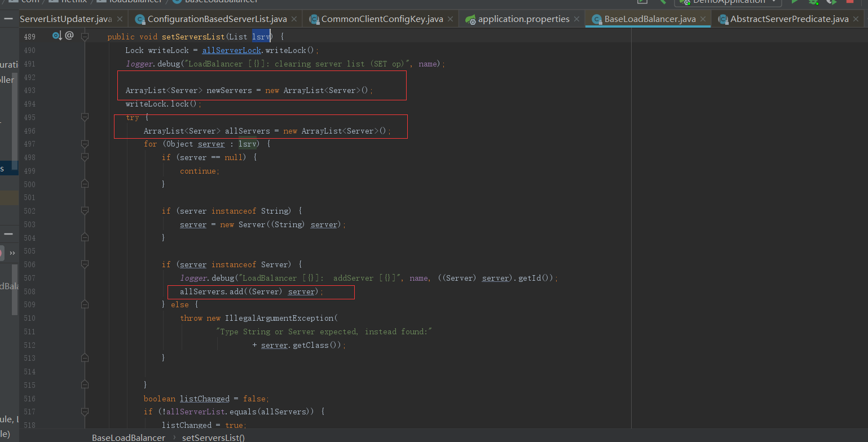Open AbstractServerPredicate.java tab
The height and width of the screenshot is (442, 868).
point(789,19)
